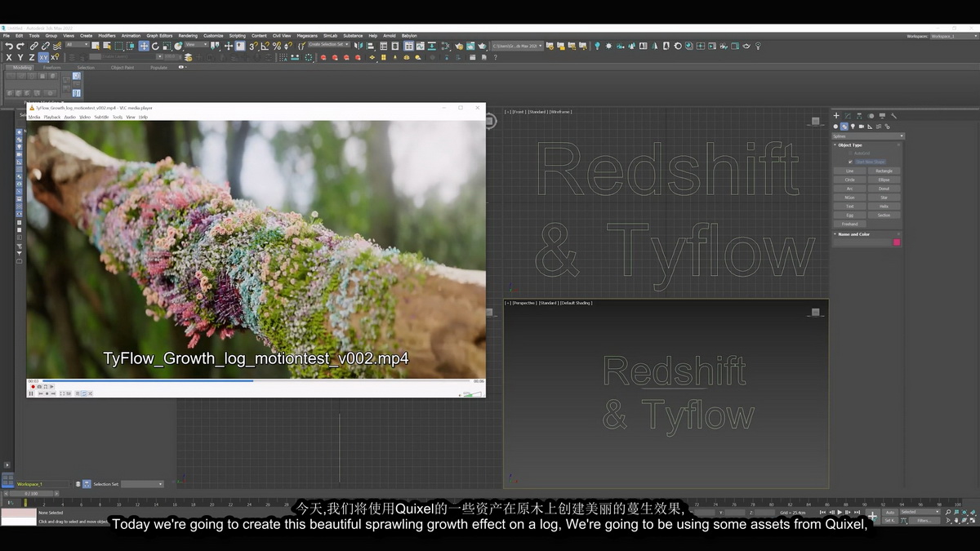This screenshot has width=980, height=551.
Task: Select the Geometry category icon
Action: (x=835, y=127)
